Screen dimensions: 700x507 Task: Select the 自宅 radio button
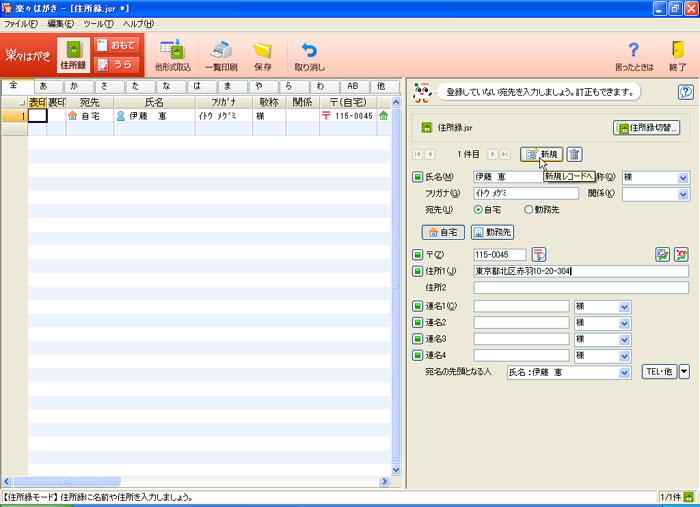click(479, 210)
